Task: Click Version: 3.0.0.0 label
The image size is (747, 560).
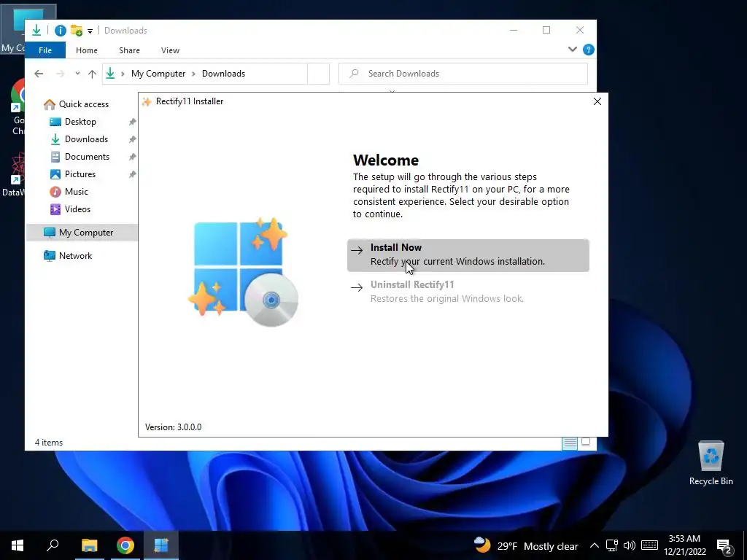Action: pyautogui.click(x=174, y=427)
